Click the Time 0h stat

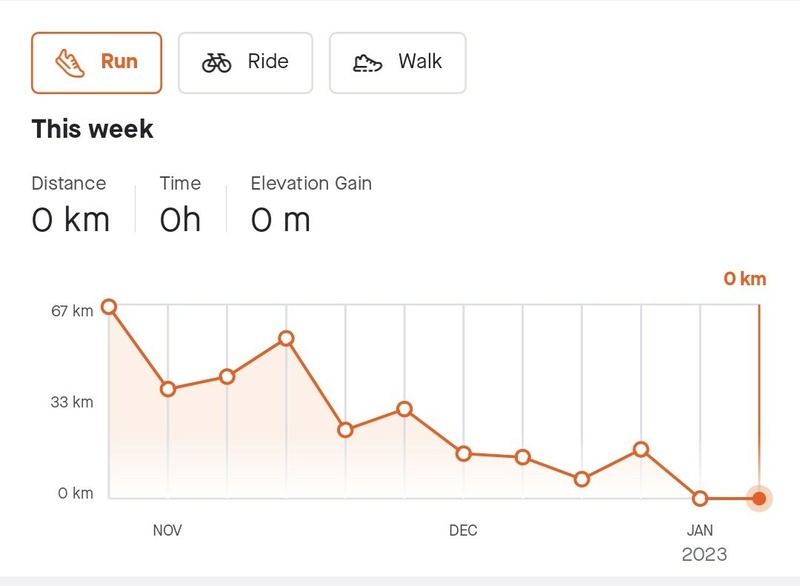[x=180, y=219]
